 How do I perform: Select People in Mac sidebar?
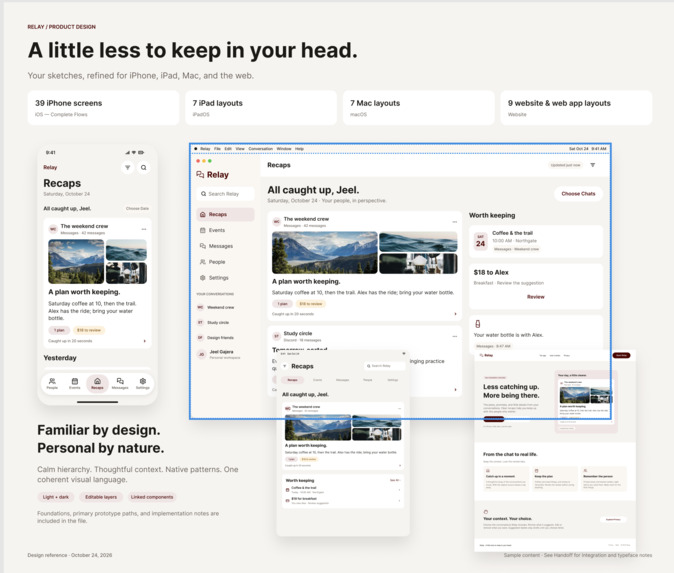coord(225,262)
